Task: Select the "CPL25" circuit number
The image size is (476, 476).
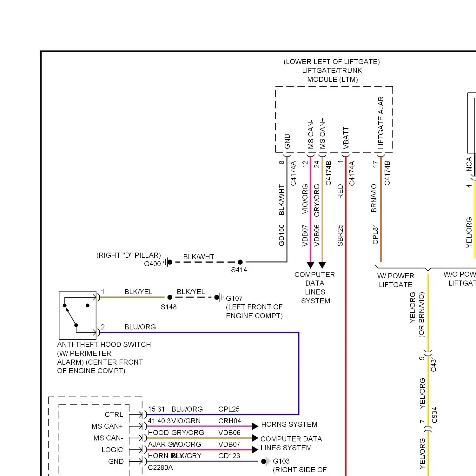Action: pos(229,409)
